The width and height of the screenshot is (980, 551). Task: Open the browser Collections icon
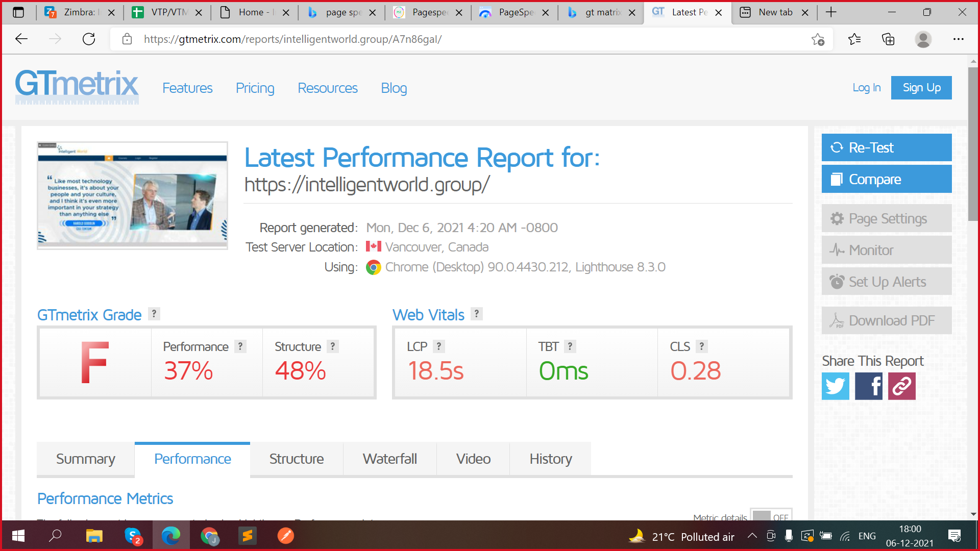888,39
